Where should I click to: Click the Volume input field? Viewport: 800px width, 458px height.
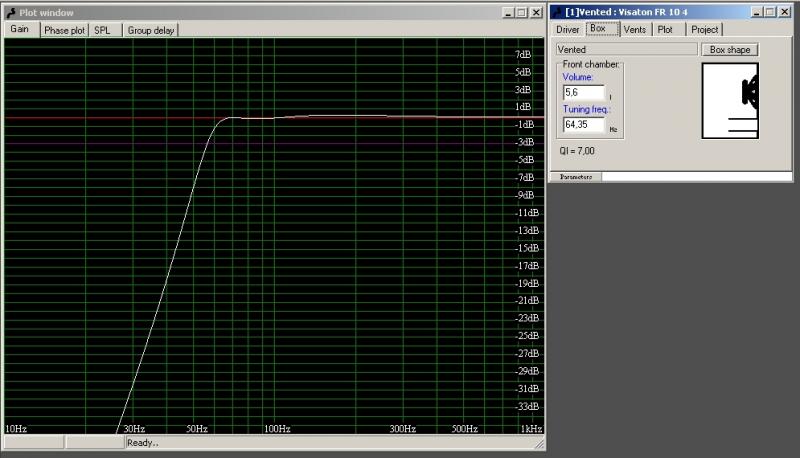(x=585, y=92)
